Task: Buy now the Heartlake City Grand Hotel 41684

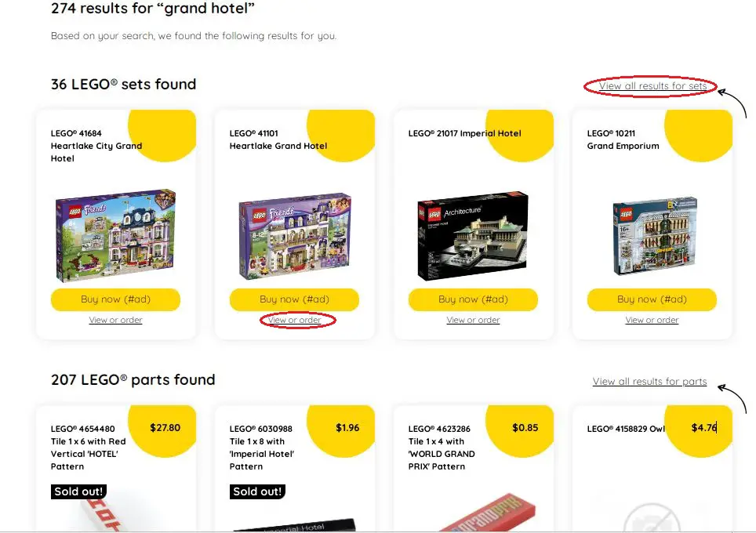Action: [x=116, y=299]
